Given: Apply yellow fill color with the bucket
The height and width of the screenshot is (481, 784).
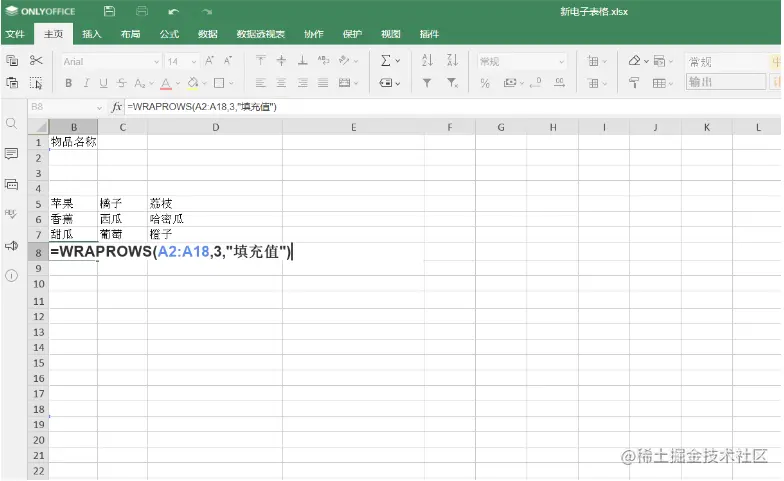Looking at the screenshot, I should (x=193, y=84).
